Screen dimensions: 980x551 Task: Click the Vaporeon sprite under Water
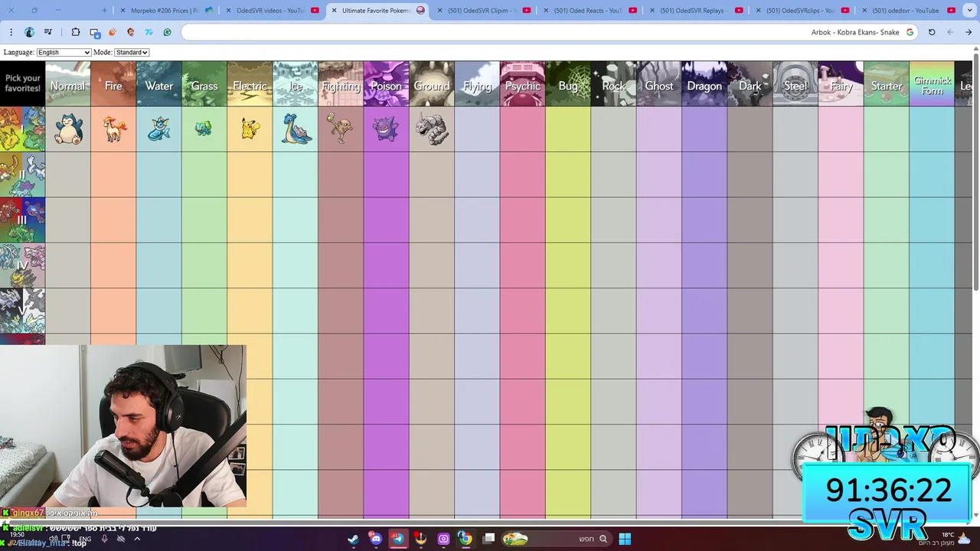tap(158, 129)
